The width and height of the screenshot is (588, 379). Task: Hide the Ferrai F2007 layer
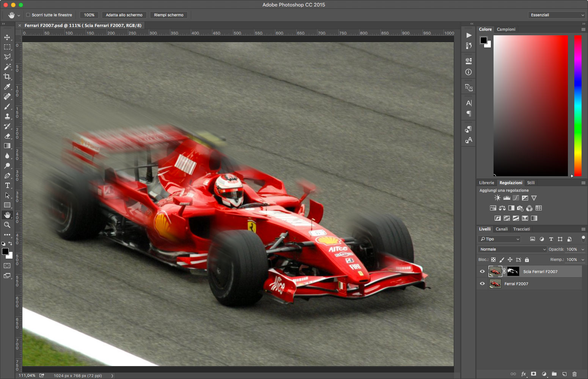(x=482, y=284)
